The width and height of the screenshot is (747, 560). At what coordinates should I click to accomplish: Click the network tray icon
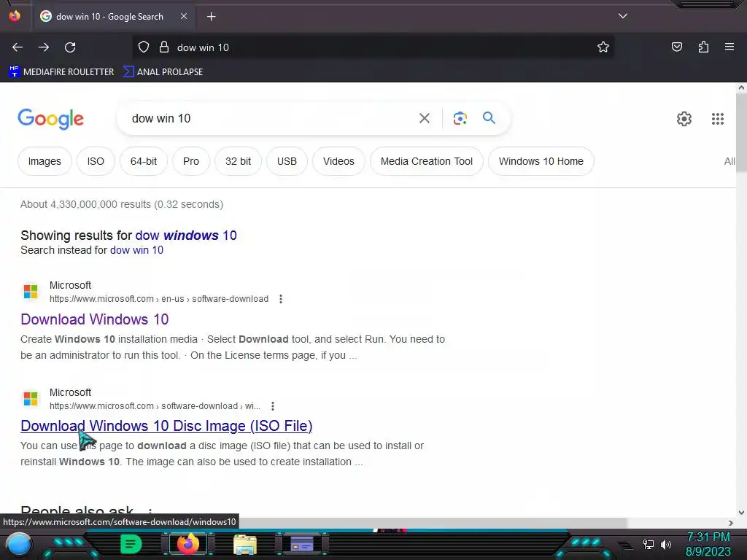(x=648, y=544)
